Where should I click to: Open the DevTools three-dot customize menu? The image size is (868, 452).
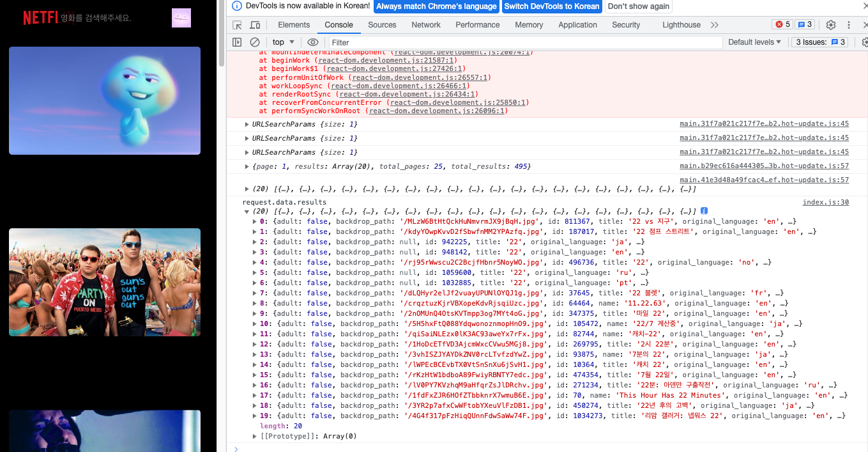[849, 25]
